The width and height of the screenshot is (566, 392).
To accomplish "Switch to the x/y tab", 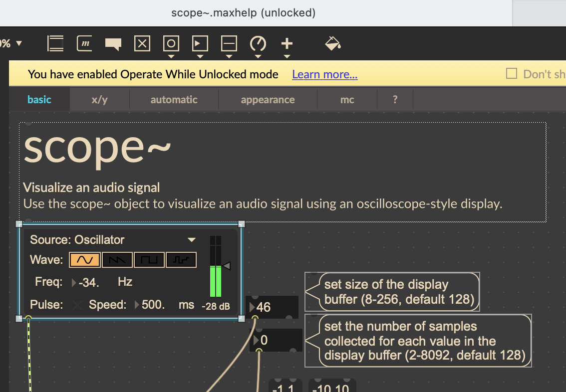I will point(99,100).
